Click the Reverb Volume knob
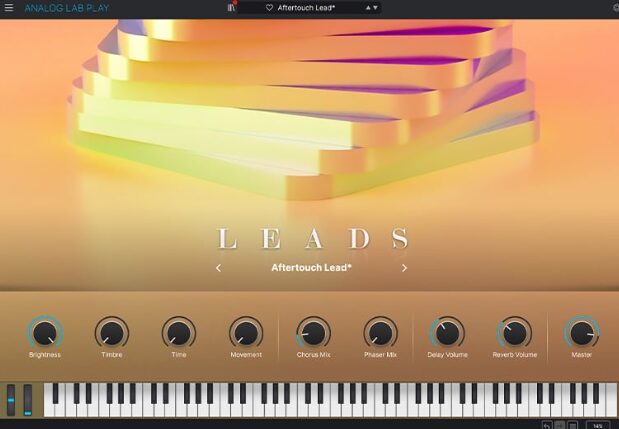 [514, 332]
